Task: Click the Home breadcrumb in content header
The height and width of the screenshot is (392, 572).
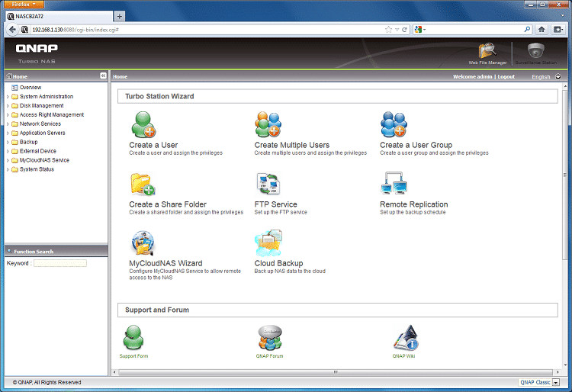Action: [x=120, y=76]
